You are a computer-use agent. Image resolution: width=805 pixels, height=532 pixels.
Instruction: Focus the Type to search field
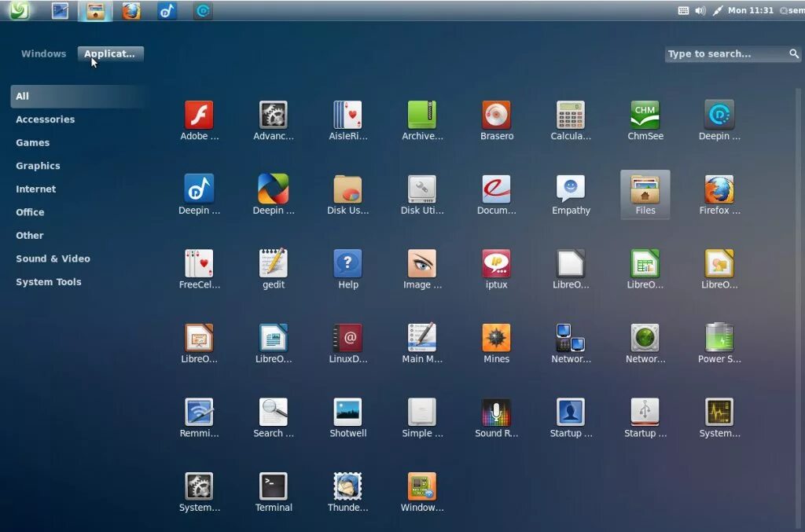732,54
